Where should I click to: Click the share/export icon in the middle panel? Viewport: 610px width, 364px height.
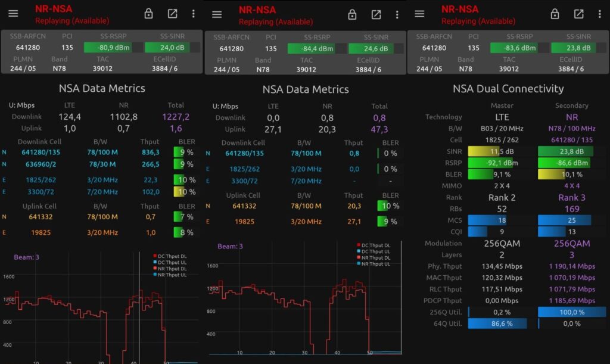[x=376, y=15]
